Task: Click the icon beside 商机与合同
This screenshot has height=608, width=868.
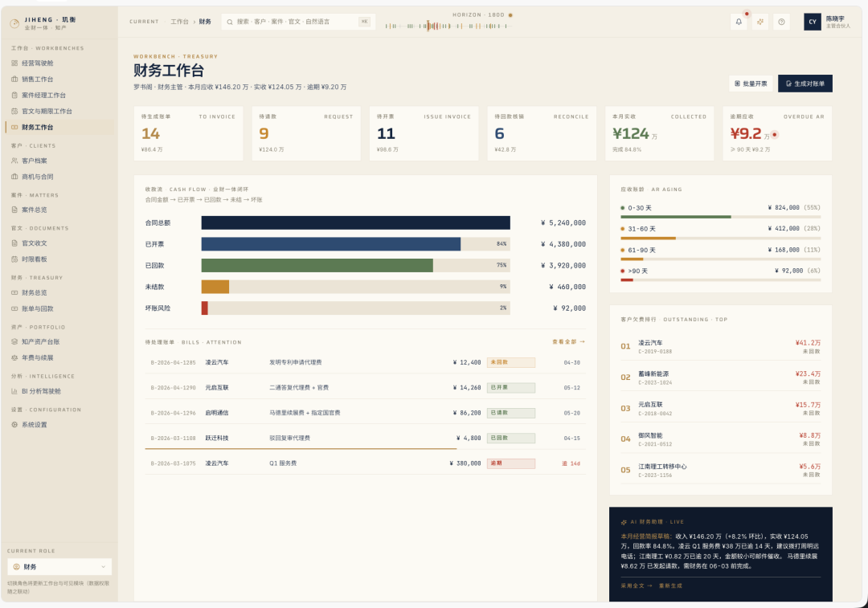Action: click(x=14, y=177)
